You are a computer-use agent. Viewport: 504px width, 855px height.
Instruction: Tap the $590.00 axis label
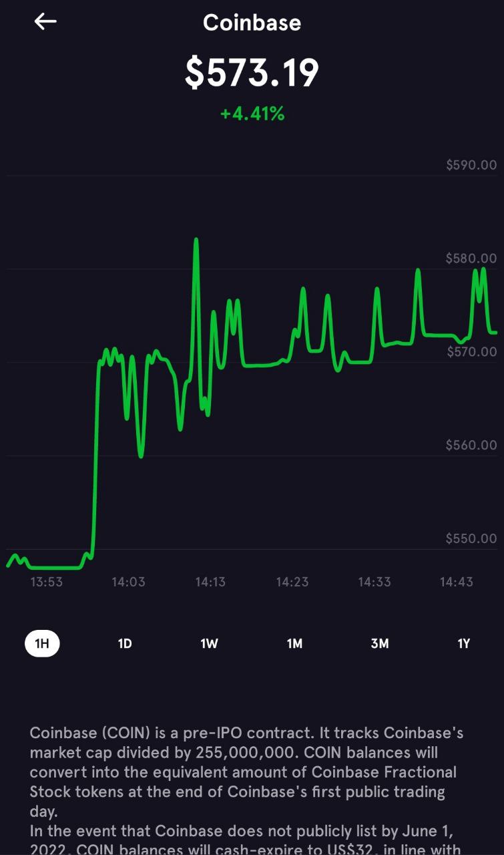click(x=471, y=165)
